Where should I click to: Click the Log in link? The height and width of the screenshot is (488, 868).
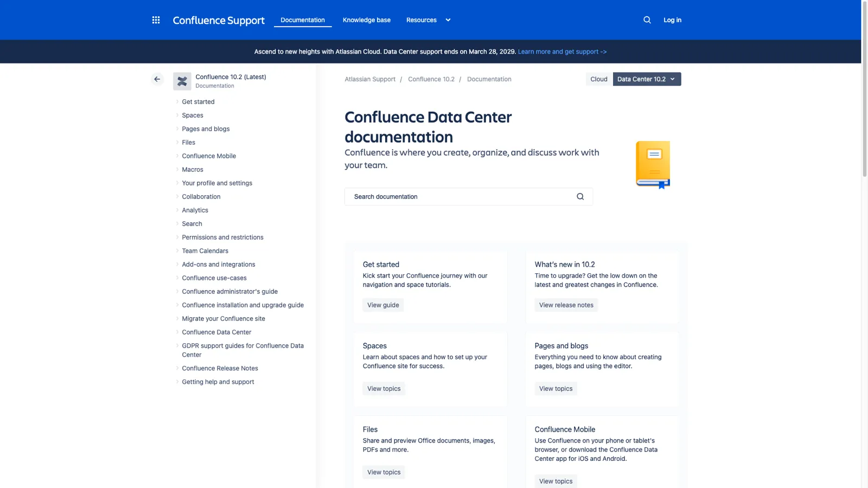672,20
